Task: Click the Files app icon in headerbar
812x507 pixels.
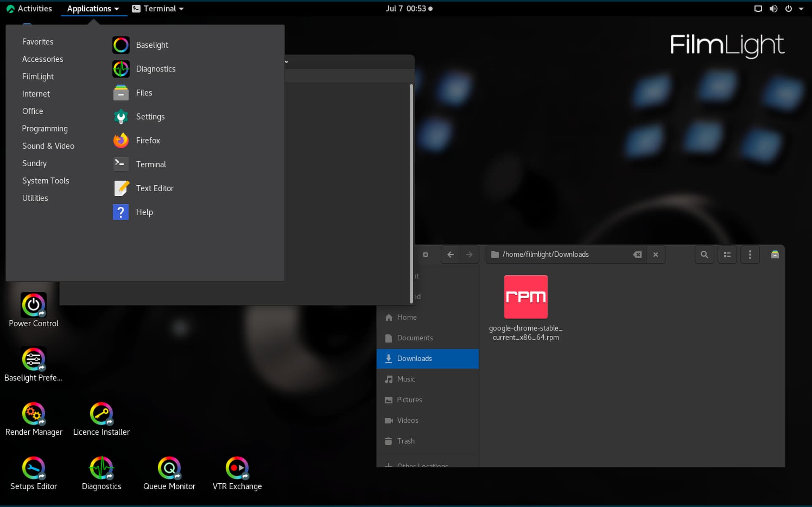Action: [775, 255]
